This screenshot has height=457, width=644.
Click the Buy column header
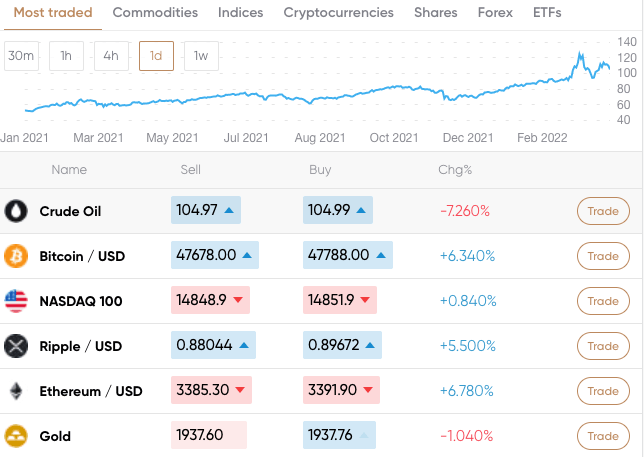(x=320, y=170)
